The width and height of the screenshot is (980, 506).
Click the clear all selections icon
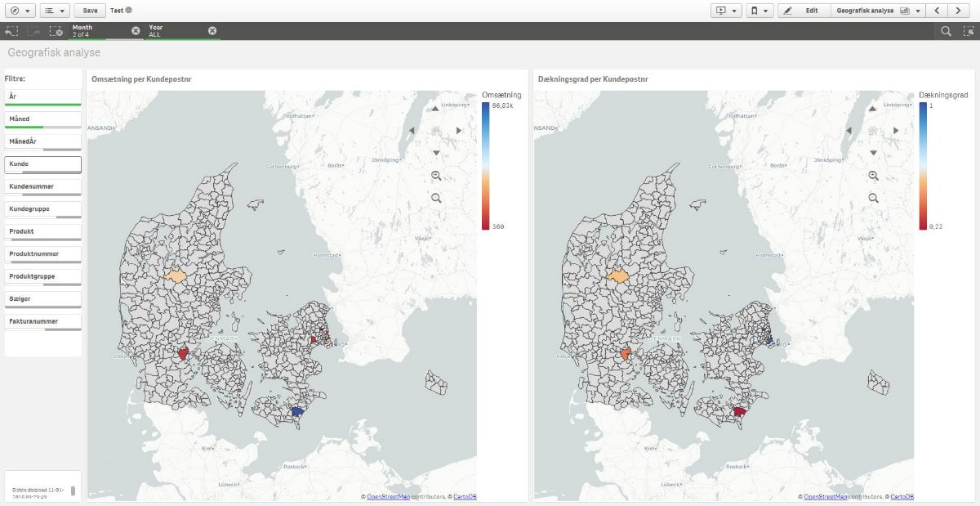coord(56,31)
